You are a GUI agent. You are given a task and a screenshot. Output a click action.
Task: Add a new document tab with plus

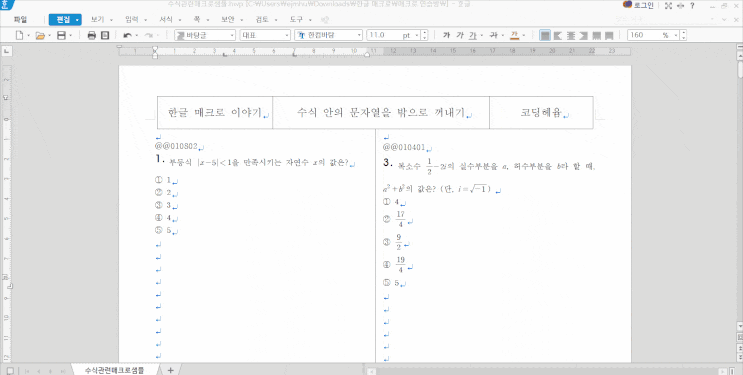pyautogui.click(x=171, y=370)
